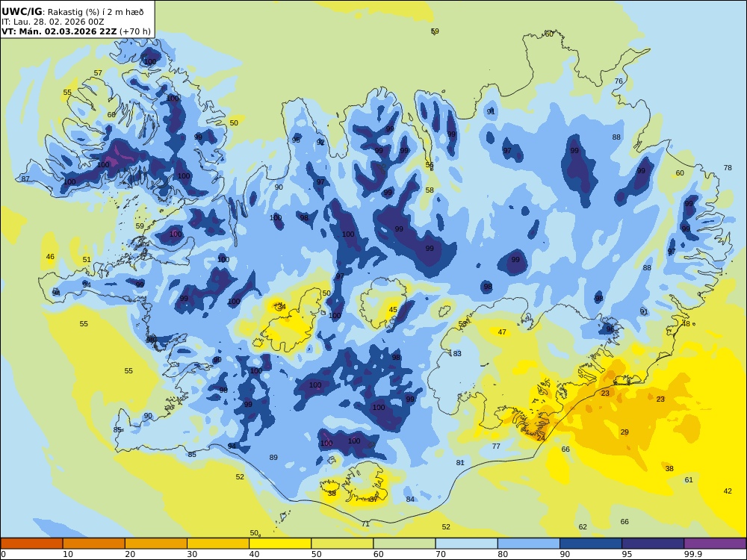Viewport: 747px width, 560px height.
Task: Select the value '56' in the northern fjord
Action: 430,165
